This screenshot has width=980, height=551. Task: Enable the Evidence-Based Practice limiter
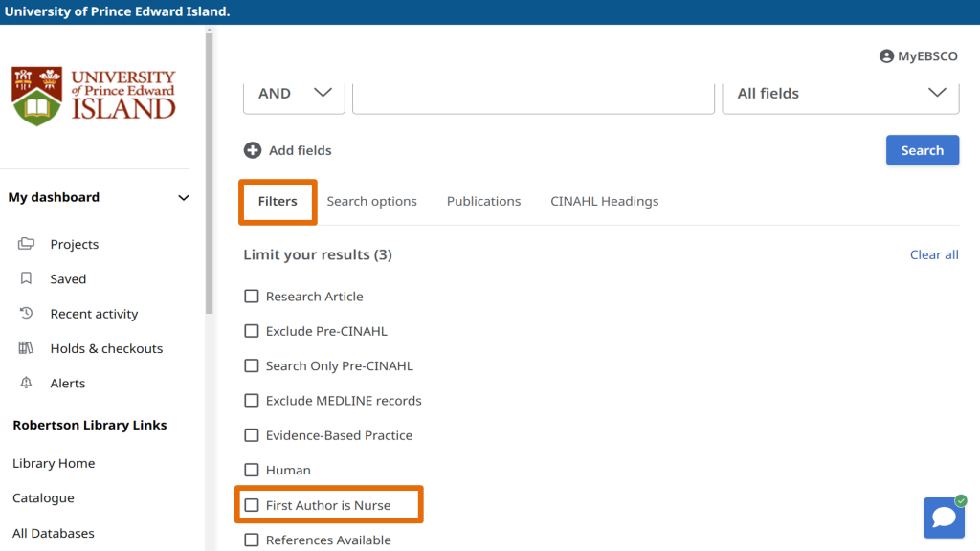252,435
